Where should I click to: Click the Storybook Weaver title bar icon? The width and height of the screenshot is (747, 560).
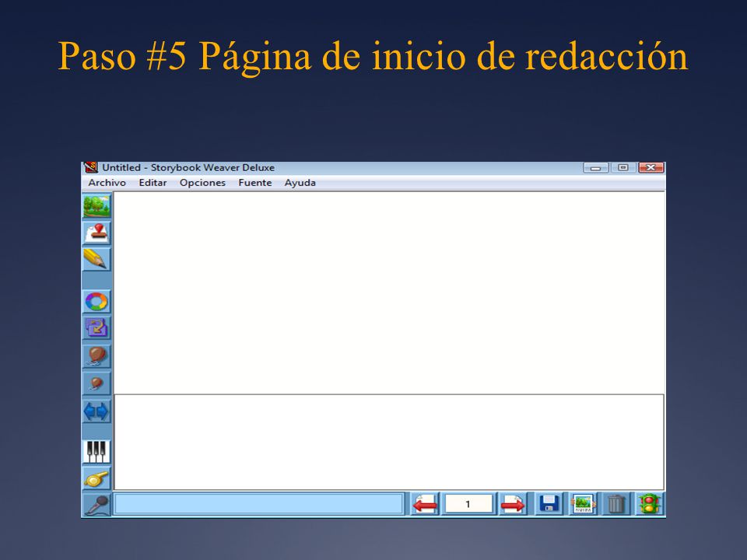click(90, 167)
